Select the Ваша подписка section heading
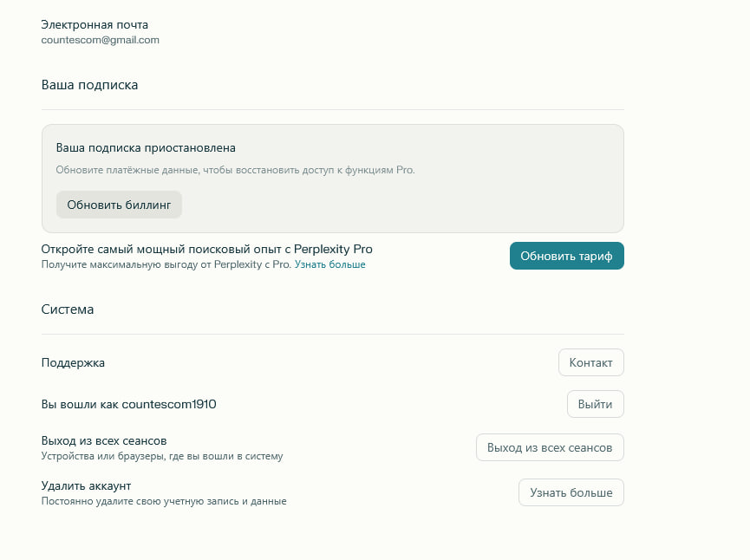The image size is (750, 560). pyautogui.click(x=89, y=85)
